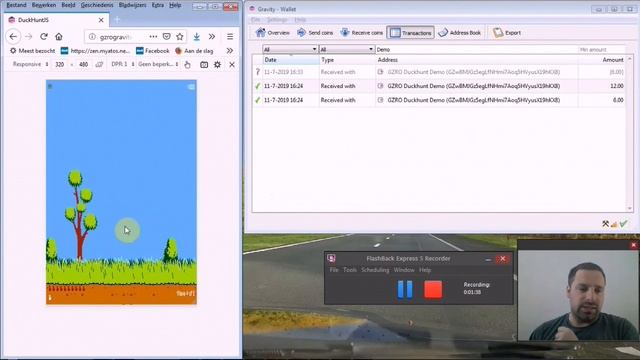Open Firefox downloads arrow
Viewport: 640px width, 360px height.
(x=197, y=37)
